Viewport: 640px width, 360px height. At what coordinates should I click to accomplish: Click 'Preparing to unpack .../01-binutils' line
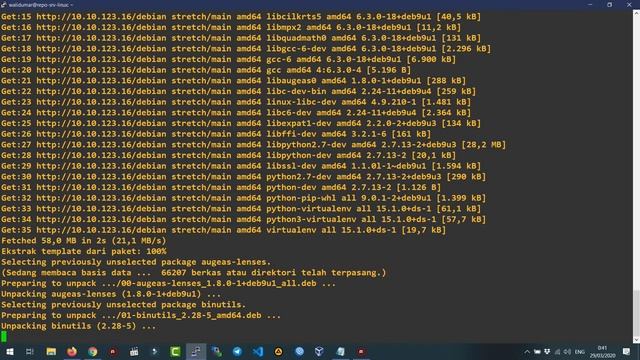pyautogui.click(x=141, y=315)
